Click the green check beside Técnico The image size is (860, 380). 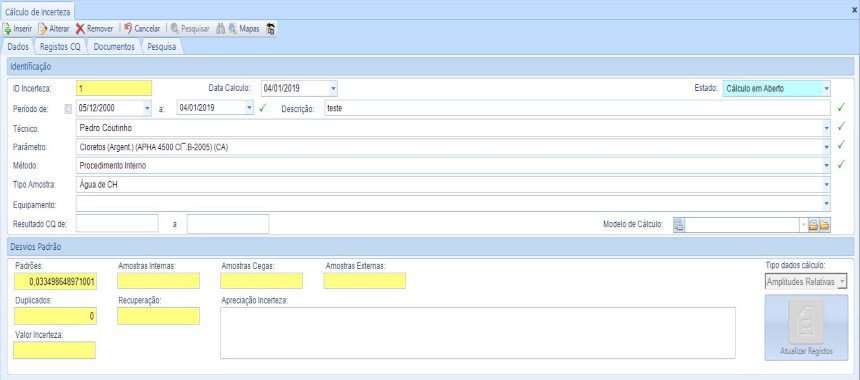click(841, 127)
